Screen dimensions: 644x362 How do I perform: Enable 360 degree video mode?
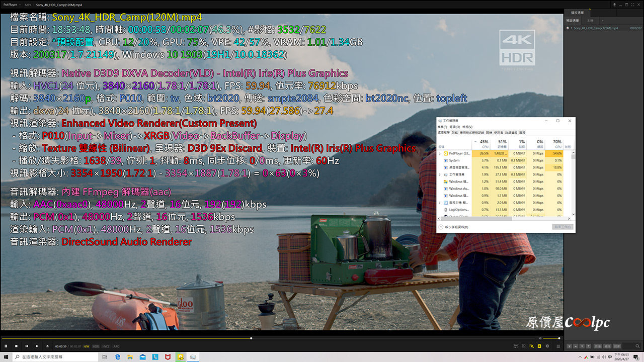pyautogui.click(x=516, y=346)
